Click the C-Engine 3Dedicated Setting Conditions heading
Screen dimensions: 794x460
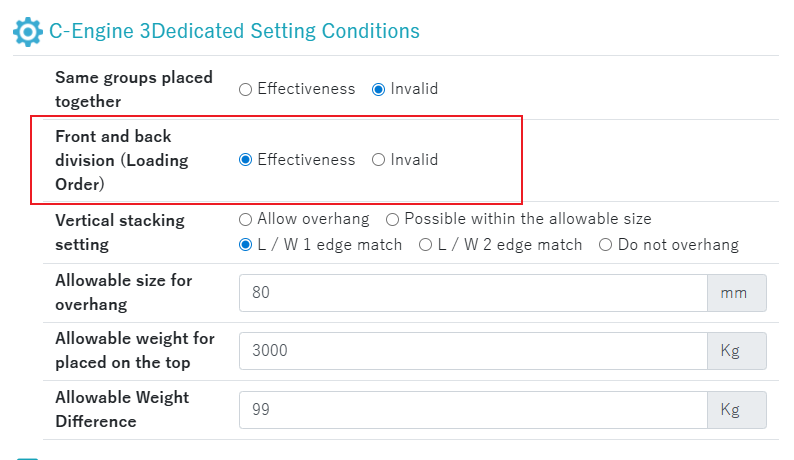[x=234, y=31]
